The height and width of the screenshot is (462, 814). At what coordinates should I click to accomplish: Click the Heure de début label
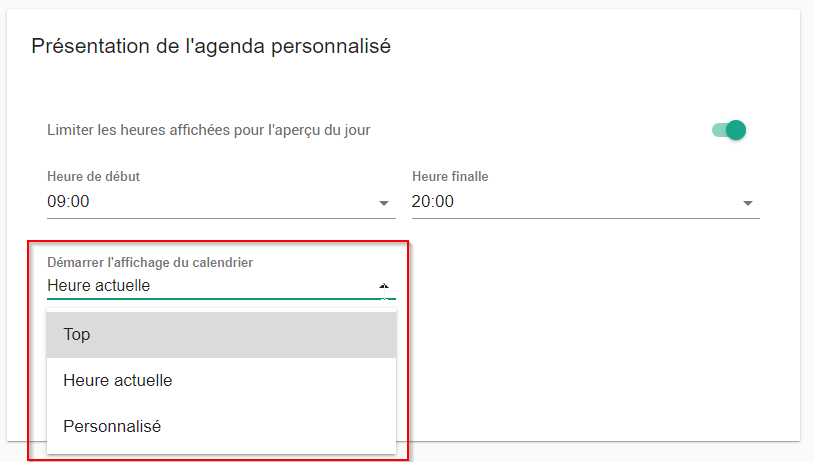(x=93, y=177)
